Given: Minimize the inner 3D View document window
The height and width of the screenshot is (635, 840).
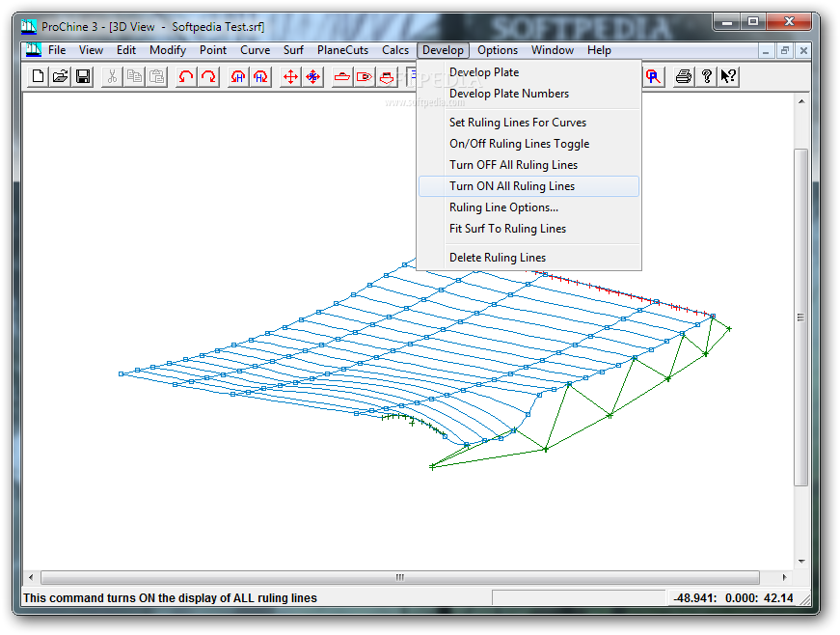Looking at the screenshot, I should pyautogui.click(x=766, y=51).
